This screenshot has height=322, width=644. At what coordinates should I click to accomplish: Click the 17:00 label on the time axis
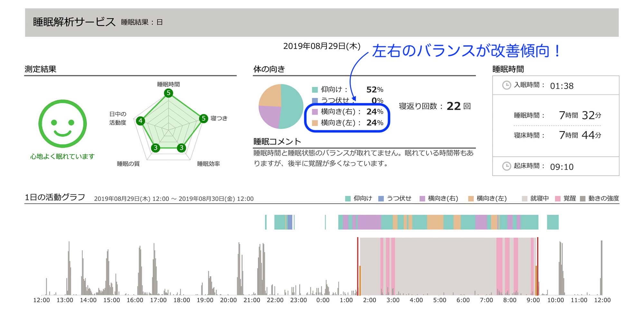[158, 300]
